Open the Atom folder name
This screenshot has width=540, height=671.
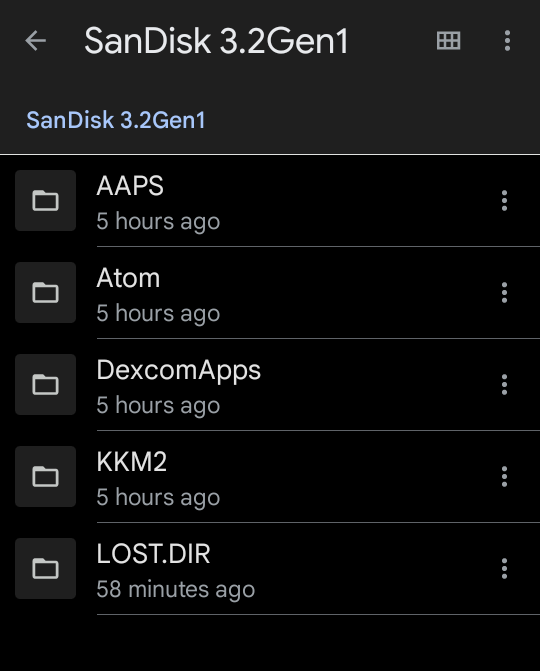click(128, 278)
